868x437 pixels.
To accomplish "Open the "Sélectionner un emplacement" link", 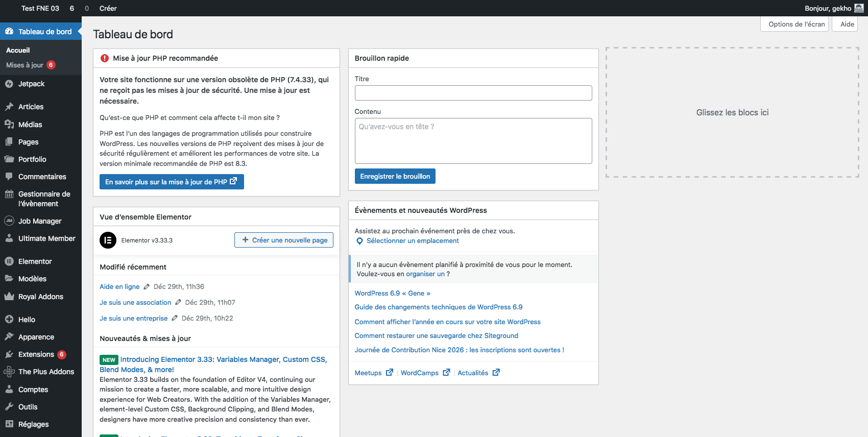I will [413, 241].
